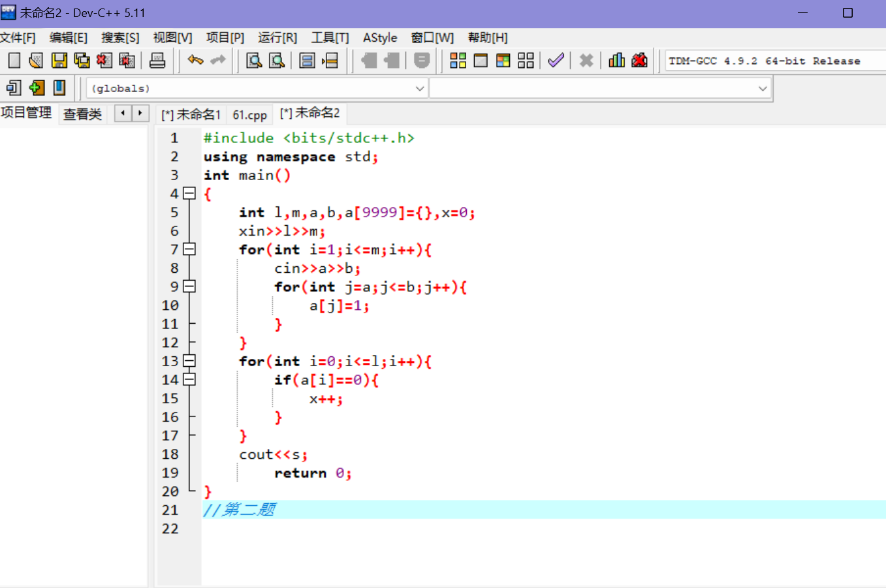Click the blue Bookmarks toolbar icon
Viewport: 886px width, 588px height.
[x=59, y=87]
